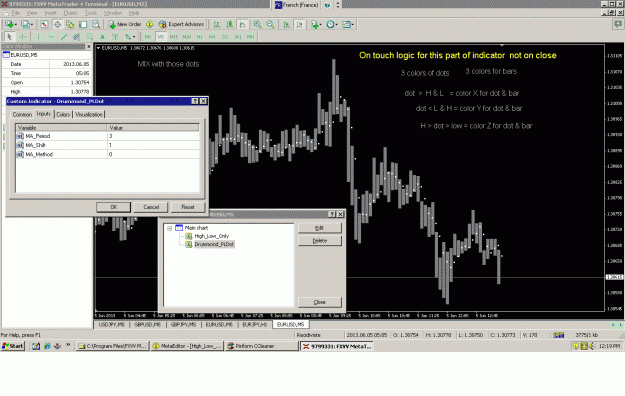The image size is (625, 396).
Task: Show the Market Watch window icon
Action: 44,24
